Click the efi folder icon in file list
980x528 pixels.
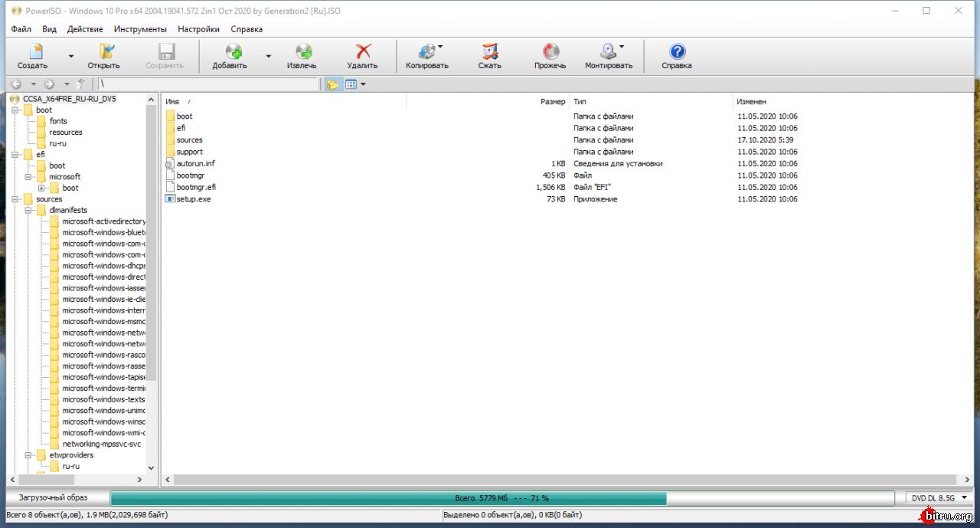[170, 128]
